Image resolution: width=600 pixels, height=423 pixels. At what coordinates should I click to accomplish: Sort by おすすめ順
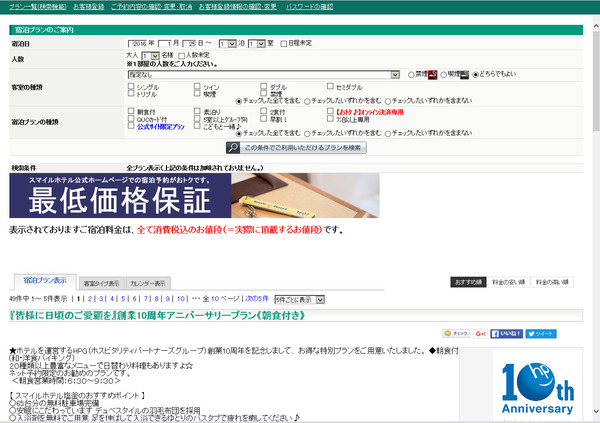pyautogui.click(x=468, y=282)
